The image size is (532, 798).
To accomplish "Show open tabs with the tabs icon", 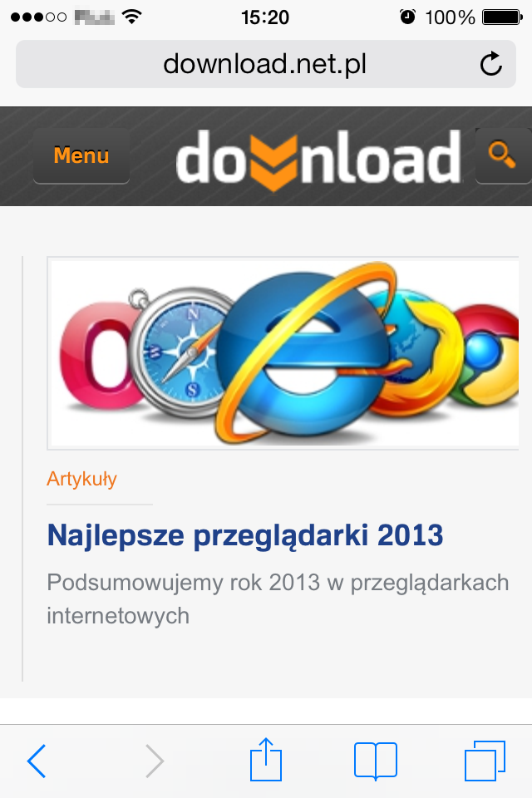I will (485, 761).
